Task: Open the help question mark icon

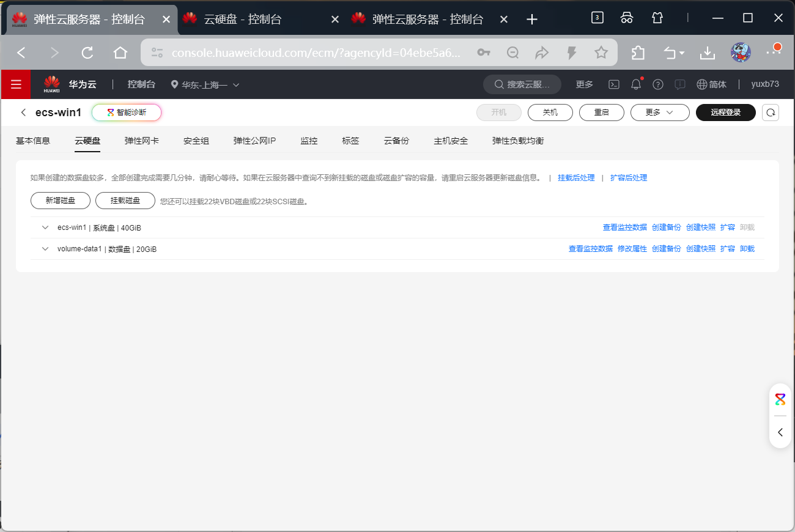Action: [x=658, y=84]
